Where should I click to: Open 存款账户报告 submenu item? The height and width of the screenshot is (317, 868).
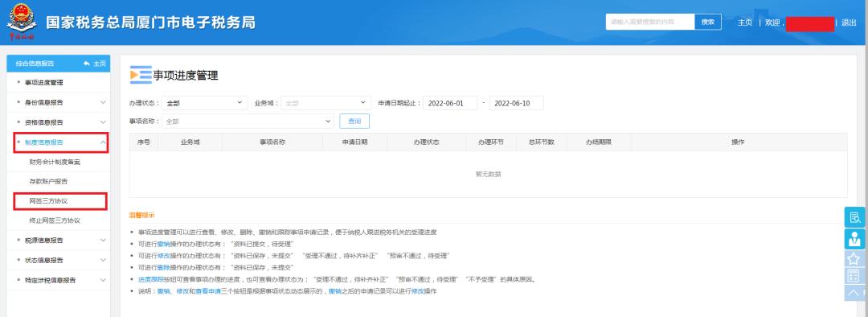(x=48, y=182)
